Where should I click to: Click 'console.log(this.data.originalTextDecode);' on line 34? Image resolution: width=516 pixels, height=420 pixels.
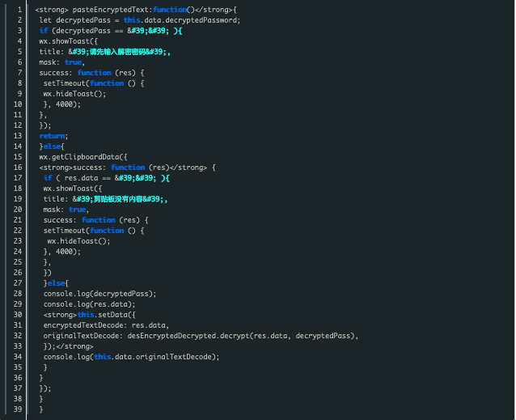pyautogui.click(x=132, y=357)
